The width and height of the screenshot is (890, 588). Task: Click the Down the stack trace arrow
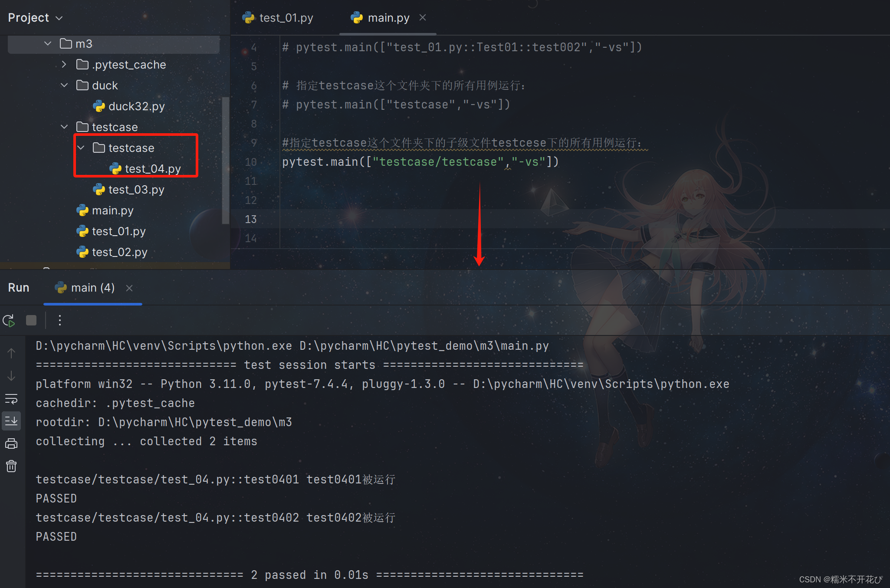(11, 376)
